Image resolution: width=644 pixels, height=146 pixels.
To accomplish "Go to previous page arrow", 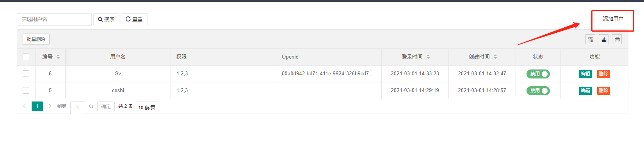I will (x=25, y=106).
